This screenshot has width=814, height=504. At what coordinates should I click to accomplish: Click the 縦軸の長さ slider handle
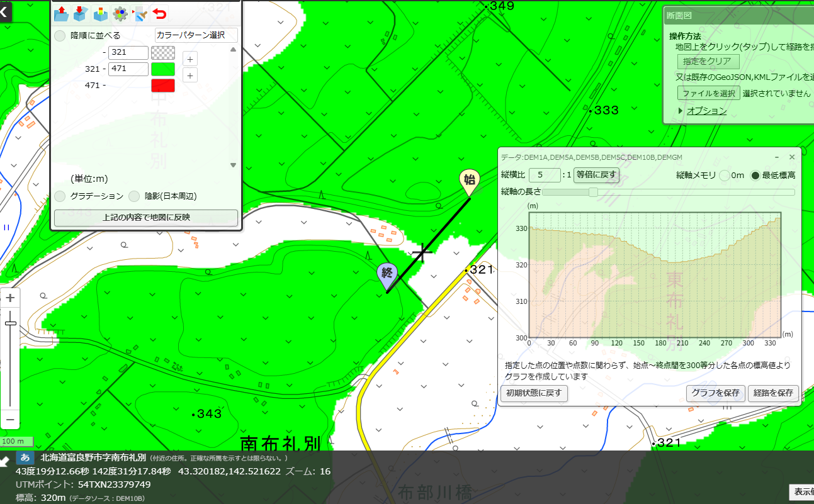pyautogui.click(x=593, y=192)
